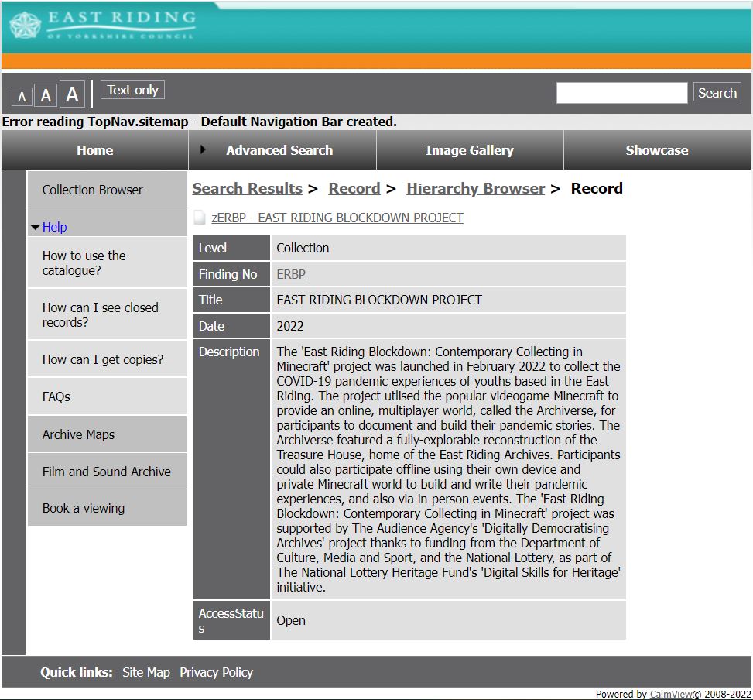The image size is (753, 700).
Task: Open Collection Browser in sidebar
Action: [92, 190]
